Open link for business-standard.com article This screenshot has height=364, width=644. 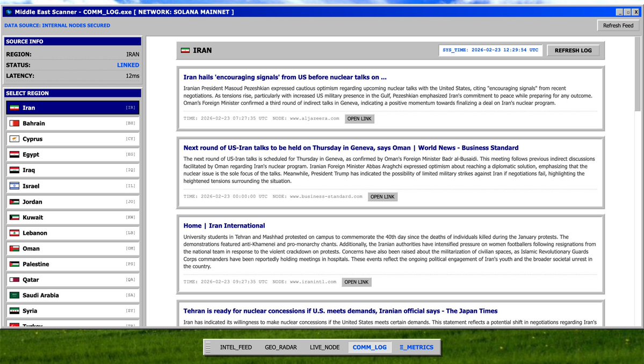[382, 197]
